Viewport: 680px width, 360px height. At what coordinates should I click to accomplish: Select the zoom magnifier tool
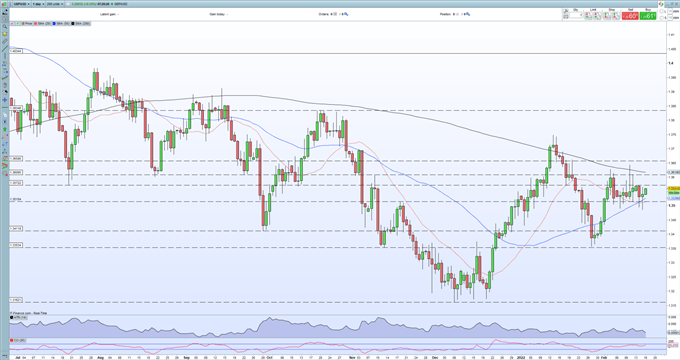(x=5, y=26)
